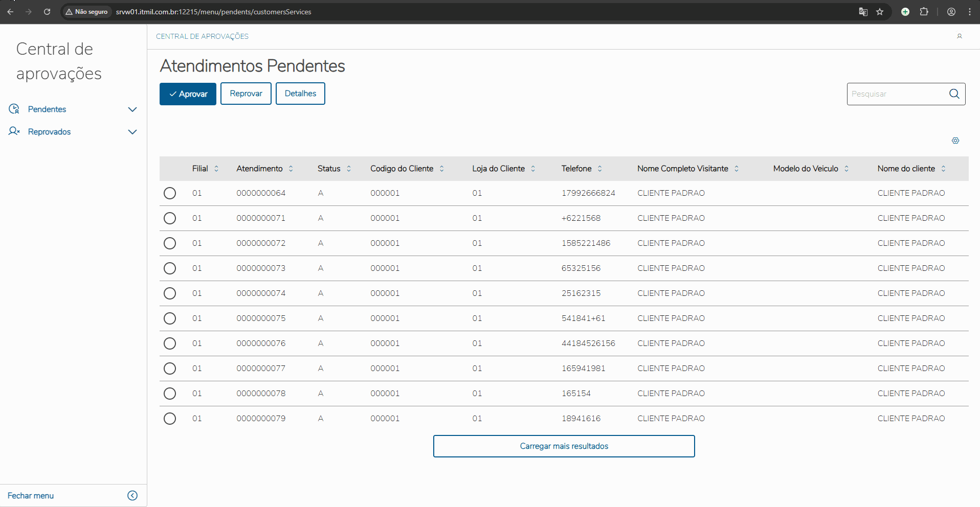The image size is (980, 507).
Task: Click the Reprovar button
Action: pos(246,94)
